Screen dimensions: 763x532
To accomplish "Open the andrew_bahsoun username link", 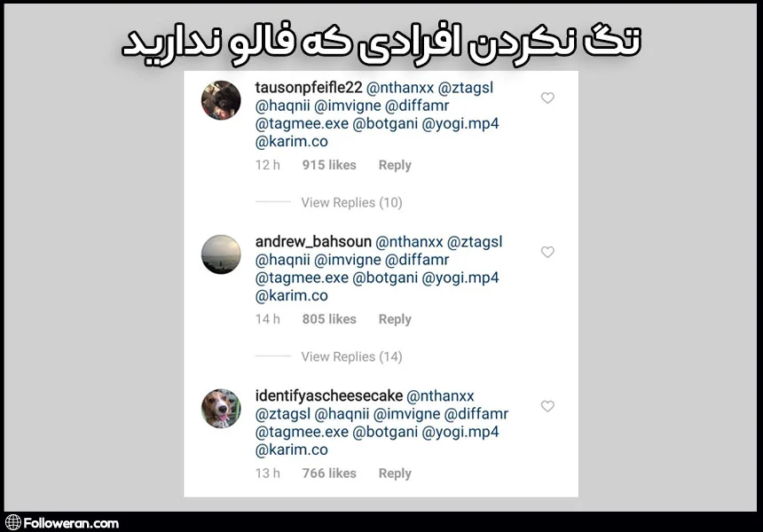I will [x=313, y=242].
